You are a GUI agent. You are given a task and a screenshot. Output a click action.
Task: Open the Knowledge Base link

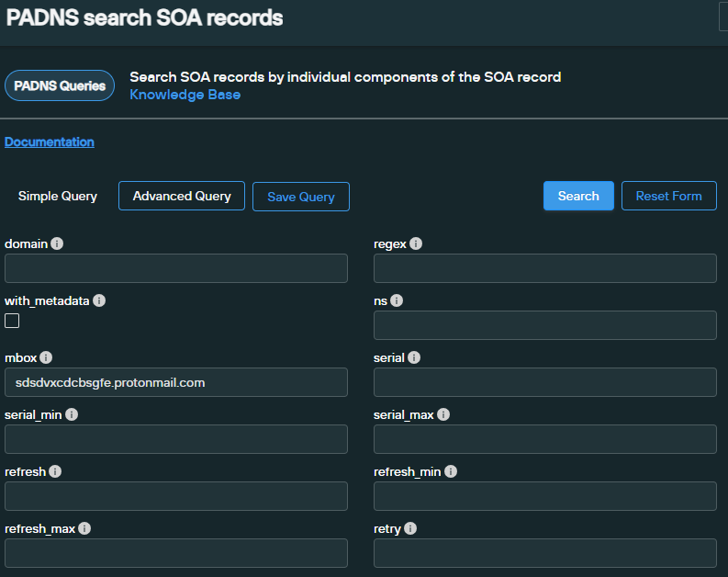click(x=185, y=95)
